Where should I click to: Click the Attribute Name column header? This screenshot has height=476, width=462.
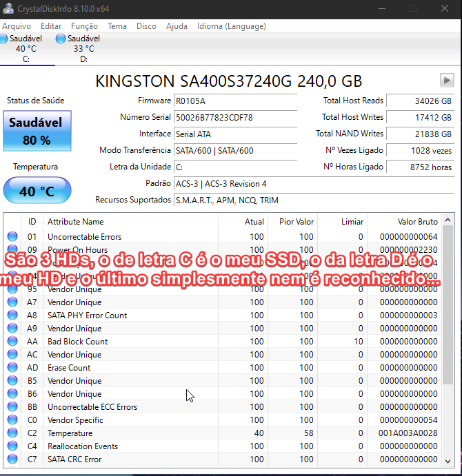tap(130, 222)
